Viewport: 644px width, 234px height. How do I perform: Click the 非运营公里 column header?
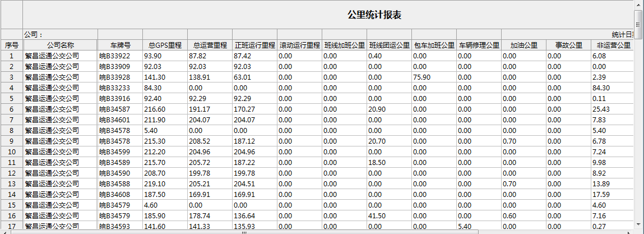pos(612,45)
